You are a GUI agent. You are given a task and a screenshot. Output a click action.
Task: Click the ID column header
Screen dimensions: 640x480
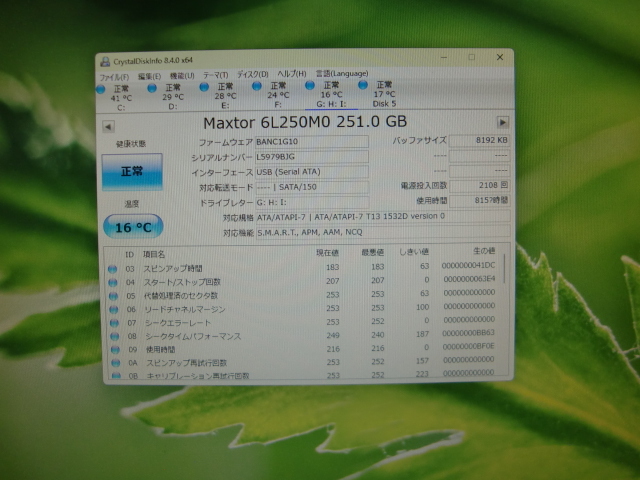[x=129, y=255]
